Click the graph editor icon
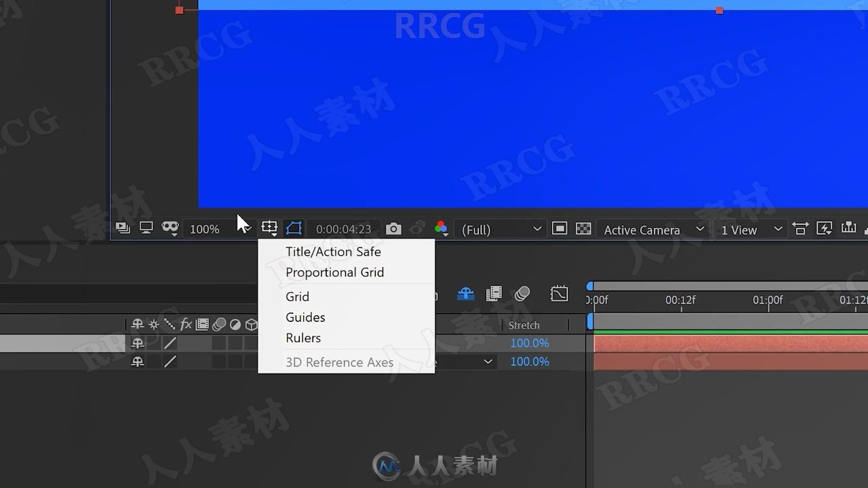The image size is (868, 488). point(559,293)
